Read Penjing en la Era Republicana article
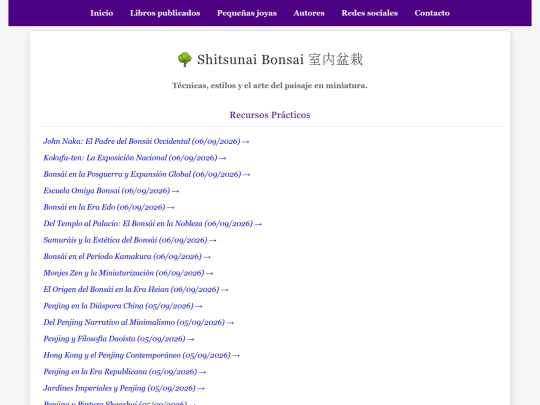The width and height of the screenshot is (540, 405). point(125,372)
